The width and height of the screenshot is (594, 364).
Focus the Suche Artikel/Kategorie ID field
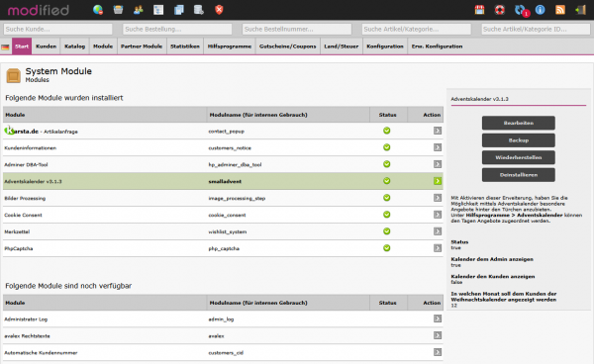536,29
